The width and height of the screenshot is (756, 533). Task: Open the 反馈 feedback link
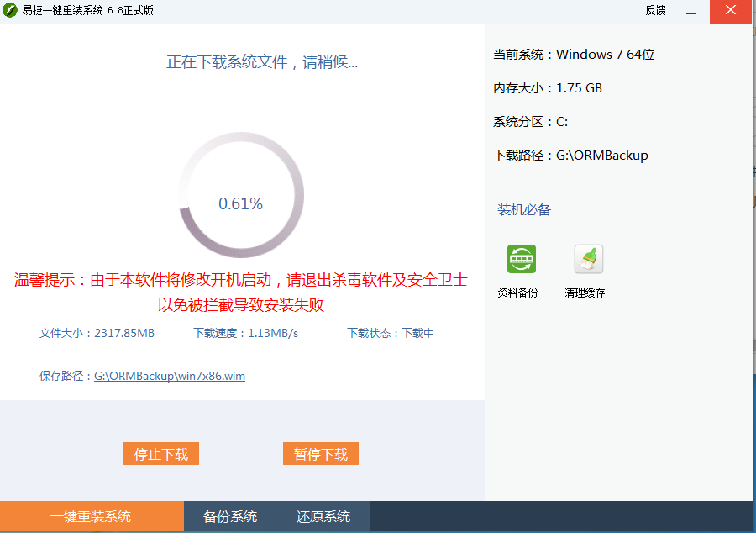click(x=656, y=11)
